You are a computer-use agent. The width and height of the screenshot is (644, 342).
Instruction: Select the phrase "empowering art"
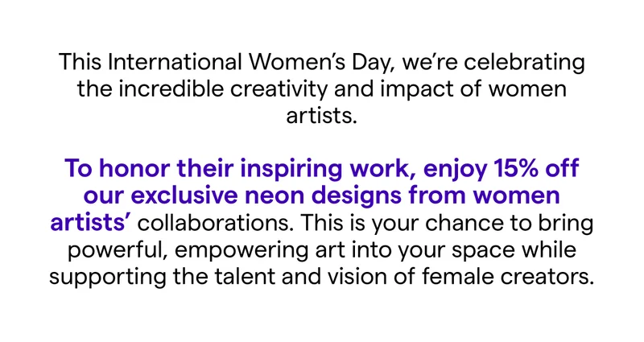tap(259, 251)
